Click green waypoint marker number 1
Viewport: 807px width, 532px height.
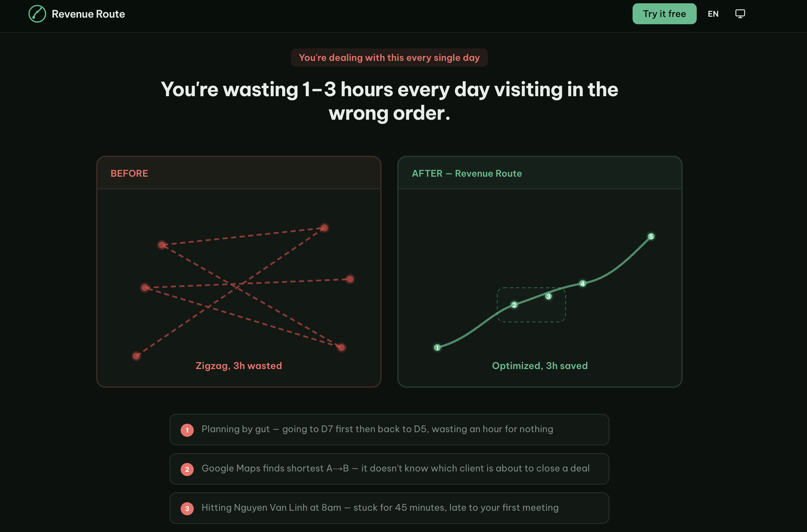(437, 347)
